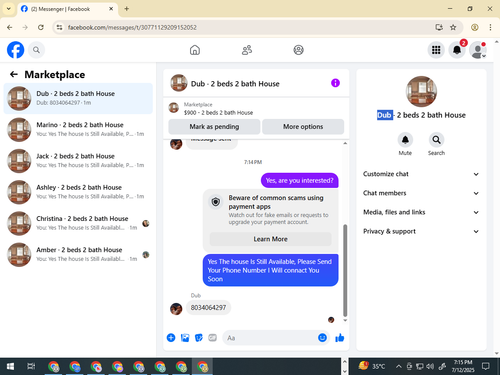
Task: Attach a photo using the image icon
Action: pos(185,338)
